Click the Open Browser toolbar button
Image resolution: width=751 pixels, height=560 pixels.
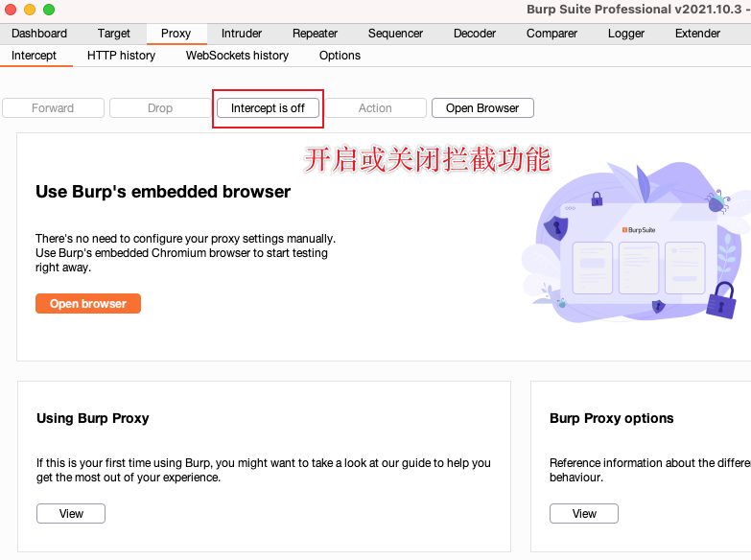[x=482, y=108]
